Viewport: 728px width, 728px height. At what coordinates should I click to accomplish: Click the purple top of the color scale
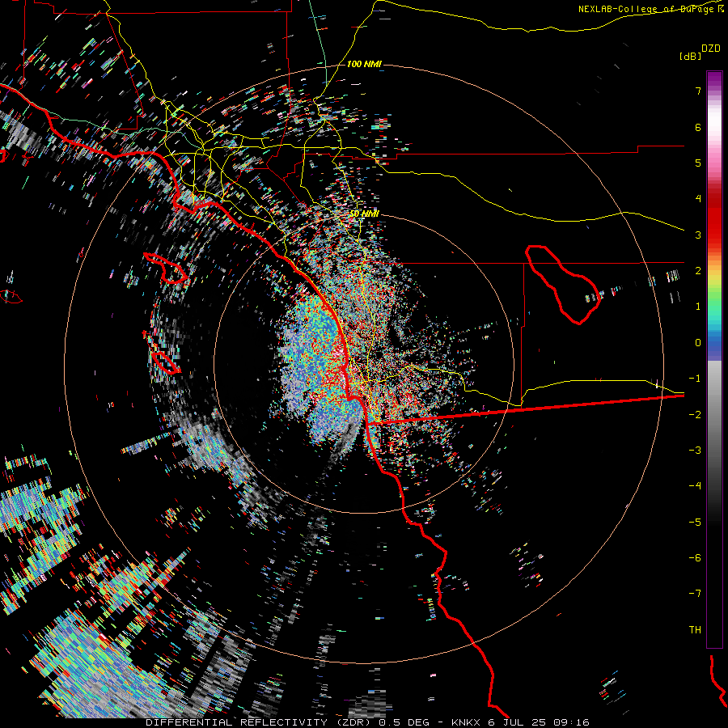point(714,79)
